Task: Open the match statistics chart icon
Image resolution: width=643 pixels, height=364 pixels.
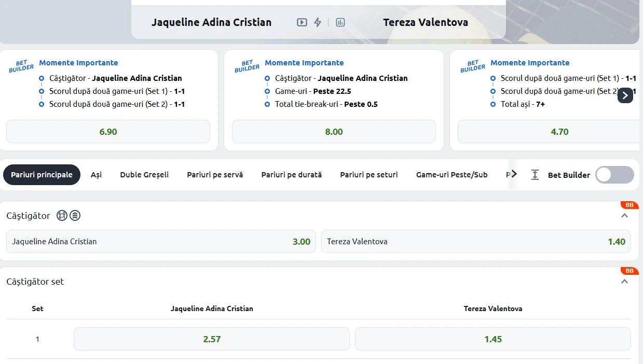Action: [340, 22]
